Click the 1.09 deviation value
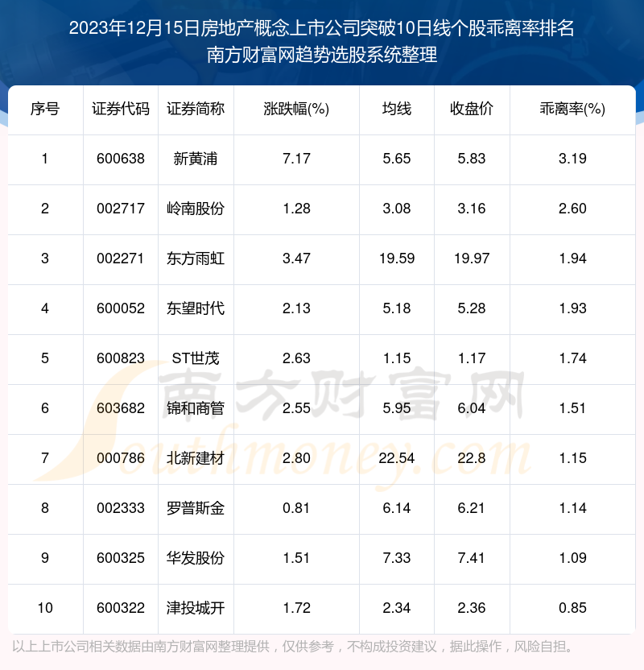The width and height of the screenshot is (644, 670). 572,557
